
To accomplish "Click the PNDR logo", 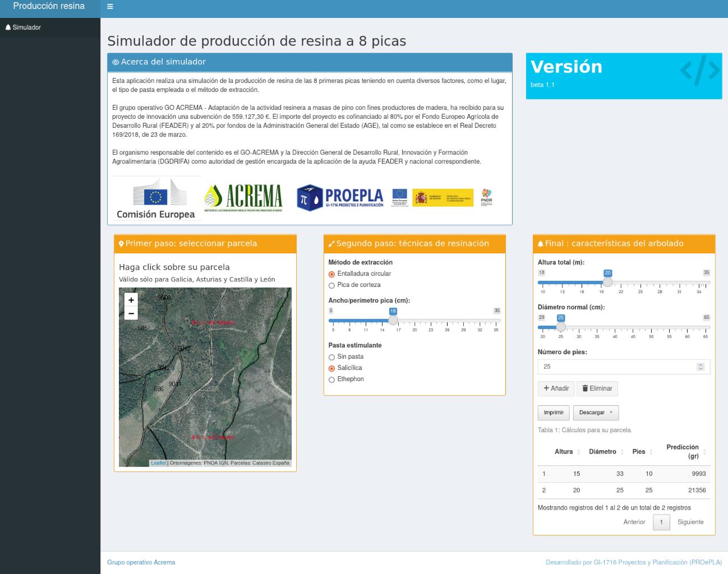I will [486, 197].
